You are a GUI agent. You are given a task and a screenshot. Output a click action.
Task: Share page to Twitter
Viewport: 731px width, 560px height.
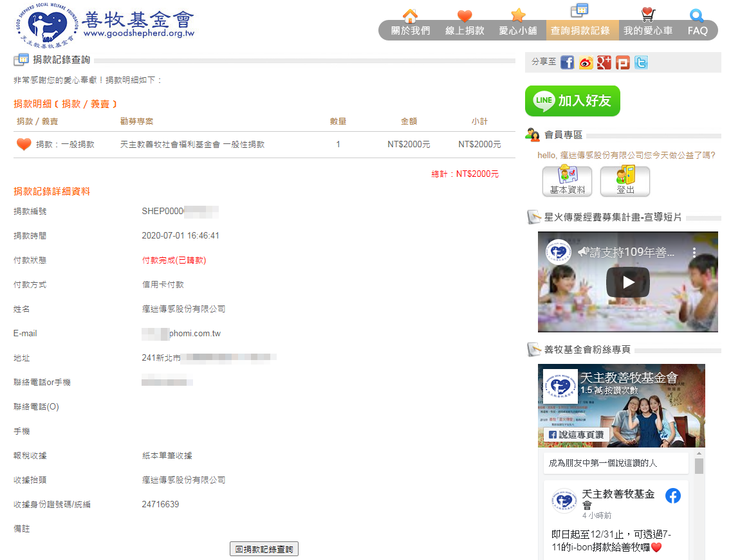[641, 62]
